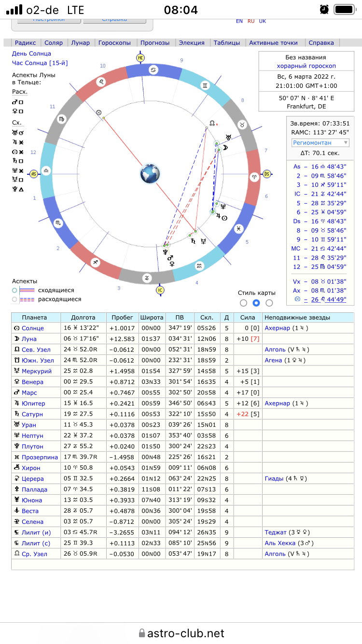Viewport: 362px width, 644px height.
Task: Switch language to EN
Action: [239, 21]
